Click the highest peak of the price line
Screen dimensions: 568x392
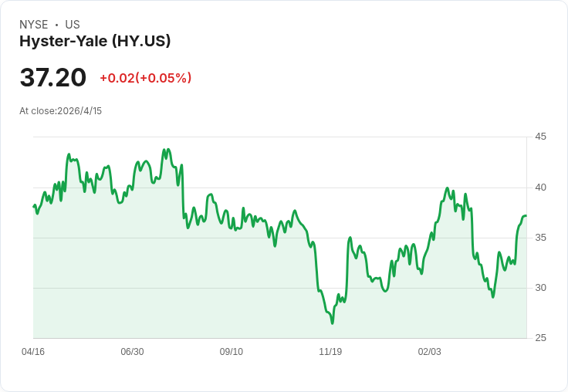[x=164, y=150]
